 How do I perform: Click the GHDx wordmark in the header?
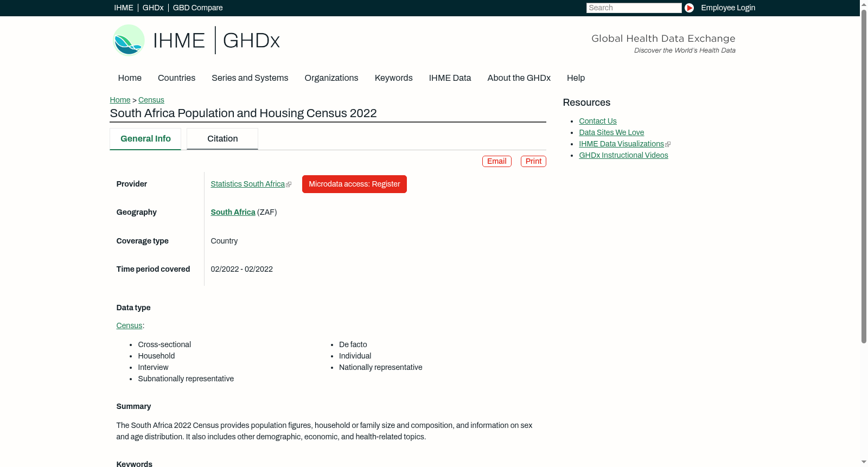251,41
